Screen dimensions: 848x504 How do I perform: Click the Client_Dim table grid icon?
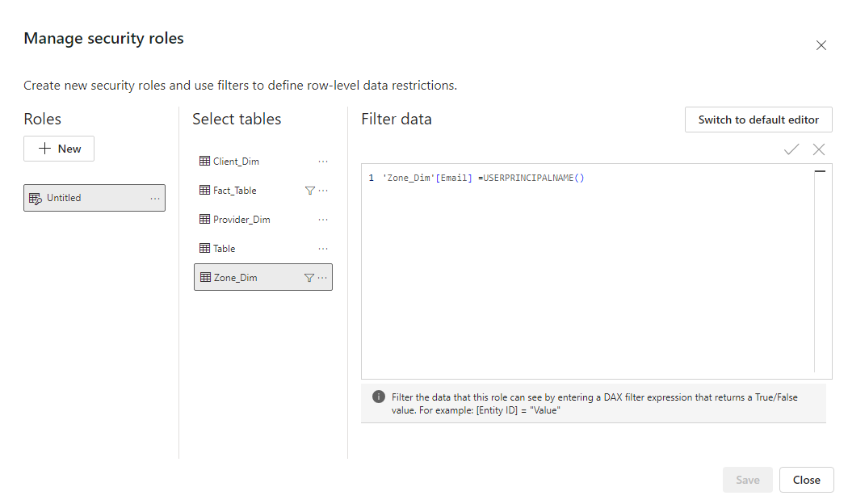[x=204, y=161]
